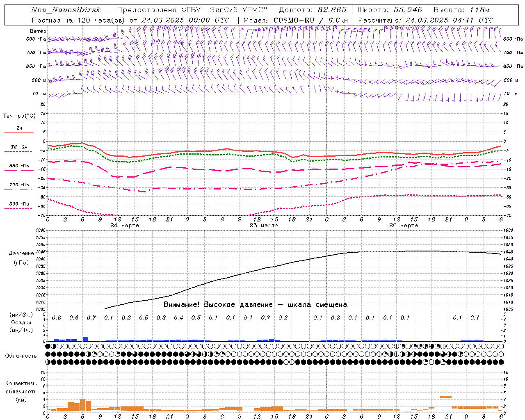Click the '1060' top pressure axis label on the left

click(41, 231)
